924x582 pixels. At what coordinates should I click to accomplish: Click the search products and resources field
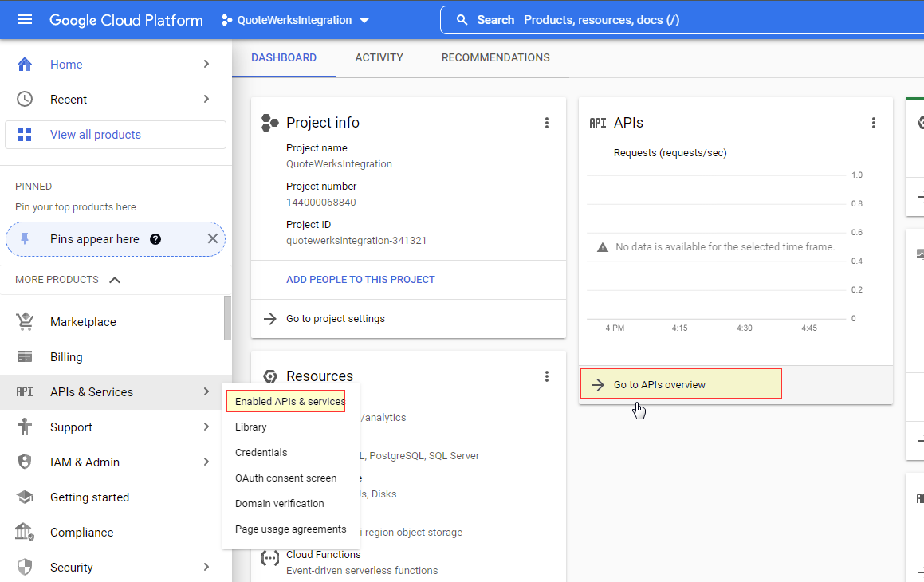pos(678,20)
